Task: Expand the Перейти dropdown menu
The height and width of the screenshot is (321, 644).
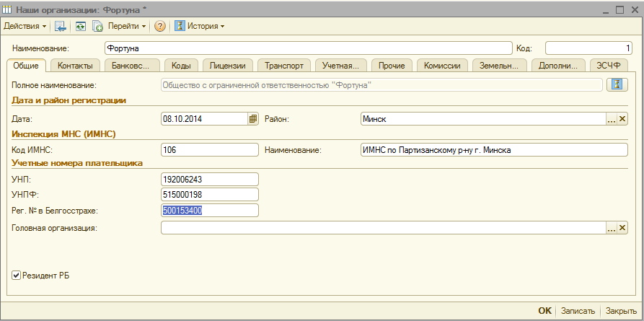Action: click(x=126, y=26)
